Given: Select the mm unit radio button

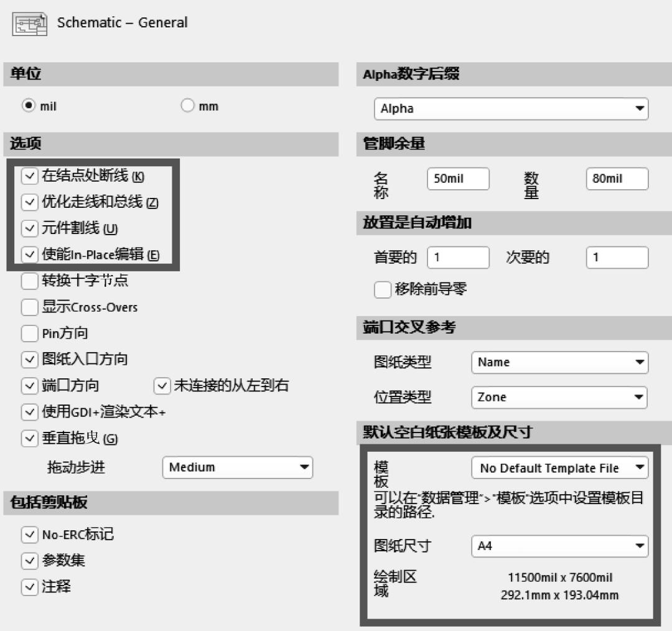Looking at the screenshot, I should (188, 106).
